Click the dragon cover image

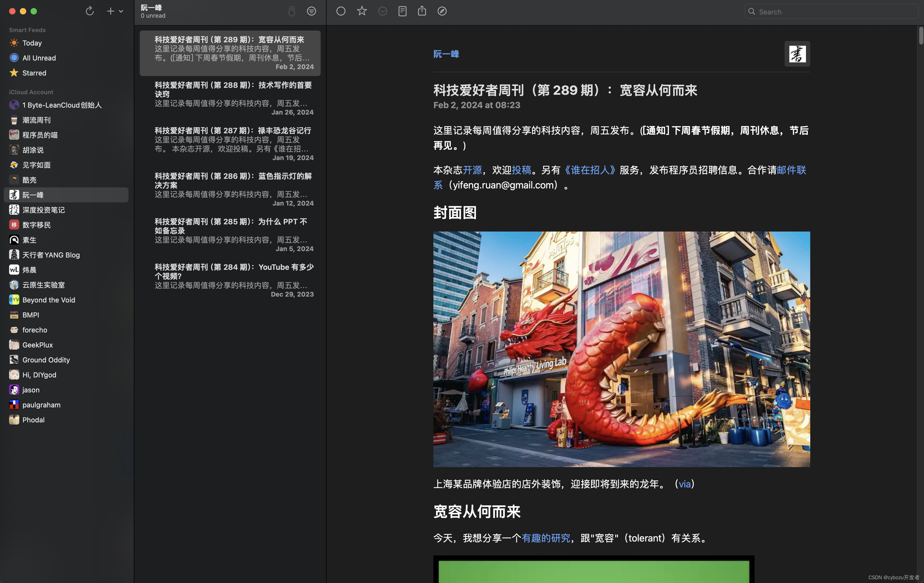(621, 349)
